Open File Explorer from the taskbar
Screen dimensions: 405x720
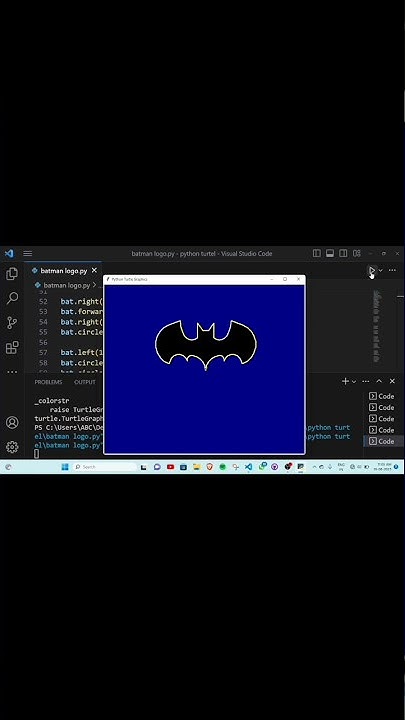click(197, 467)
